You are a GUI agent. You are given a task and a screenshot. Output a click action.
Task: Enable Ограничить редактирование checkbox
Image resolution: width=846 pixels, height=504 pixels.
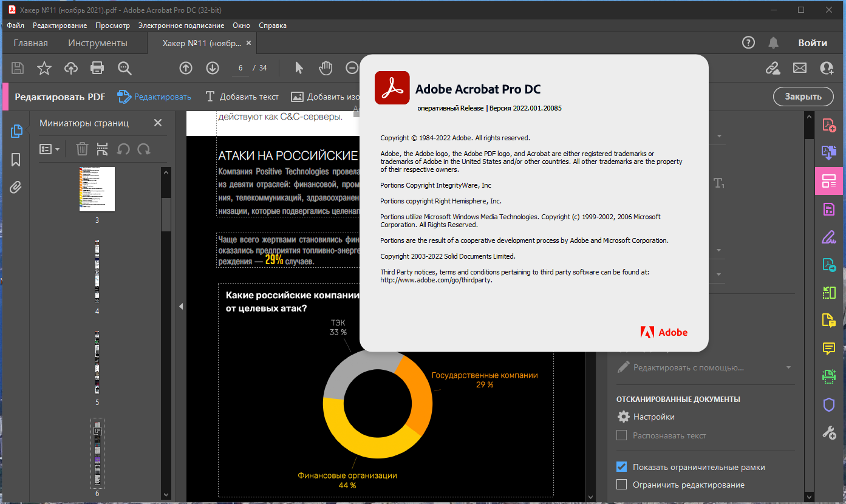click(621, 485)
